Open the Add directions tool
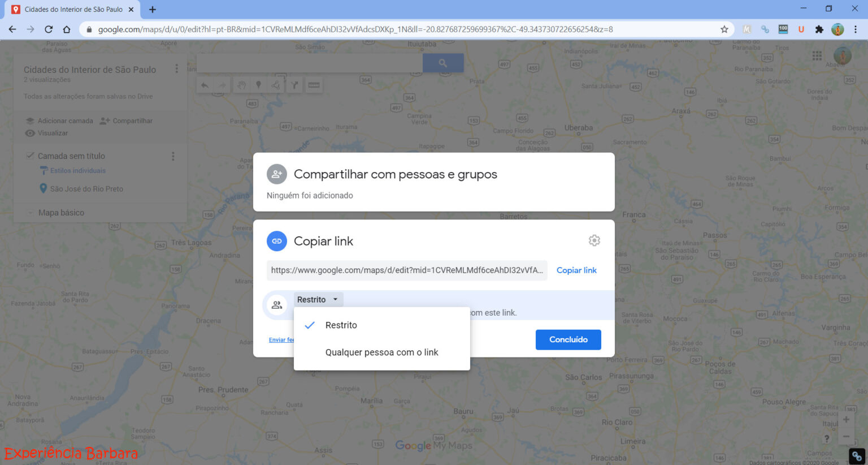The width and height of the screenshot is (868, 465). click(294, 85)
